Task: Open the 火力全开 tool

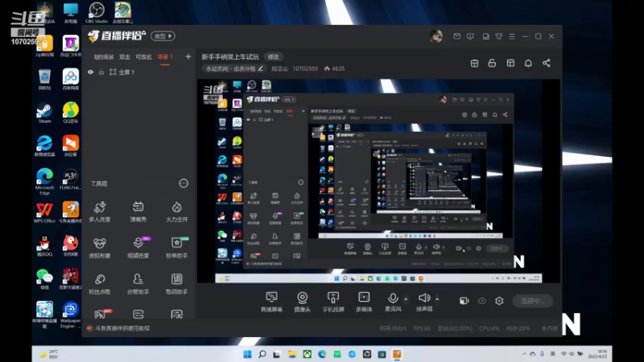Action: [x=176, y=212]
